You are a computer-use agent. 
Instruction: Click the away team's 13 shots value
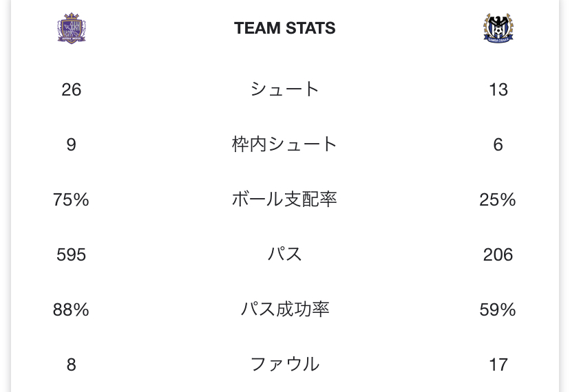(x=498, y=89)
